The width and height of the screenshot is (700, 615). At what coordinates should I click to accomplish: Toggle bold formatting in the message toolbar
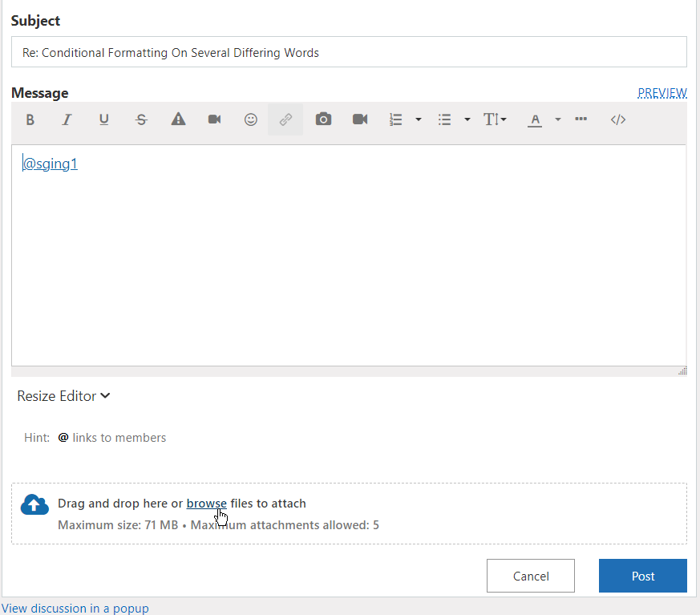[30, 119]
